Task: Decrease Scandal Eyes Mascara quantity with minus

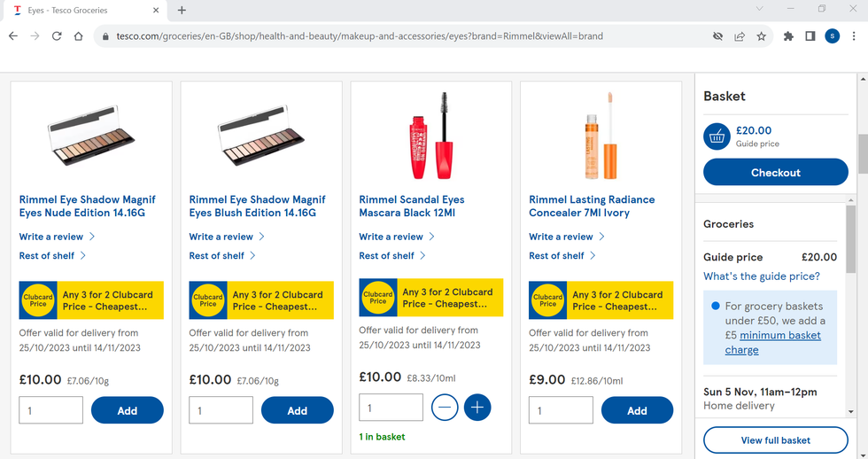Action: (445, 408)
